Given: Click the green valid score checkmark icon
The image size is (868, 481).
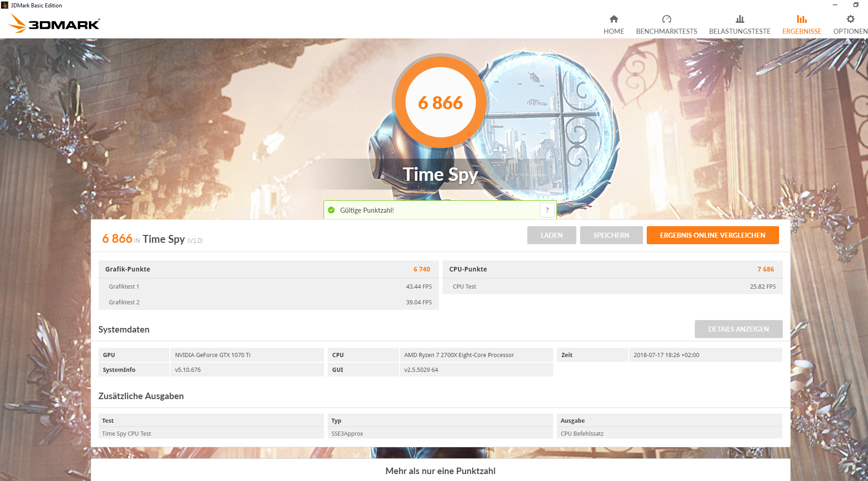Looking at the screenshot, I should pyautogui.click(x=331, y=210).
